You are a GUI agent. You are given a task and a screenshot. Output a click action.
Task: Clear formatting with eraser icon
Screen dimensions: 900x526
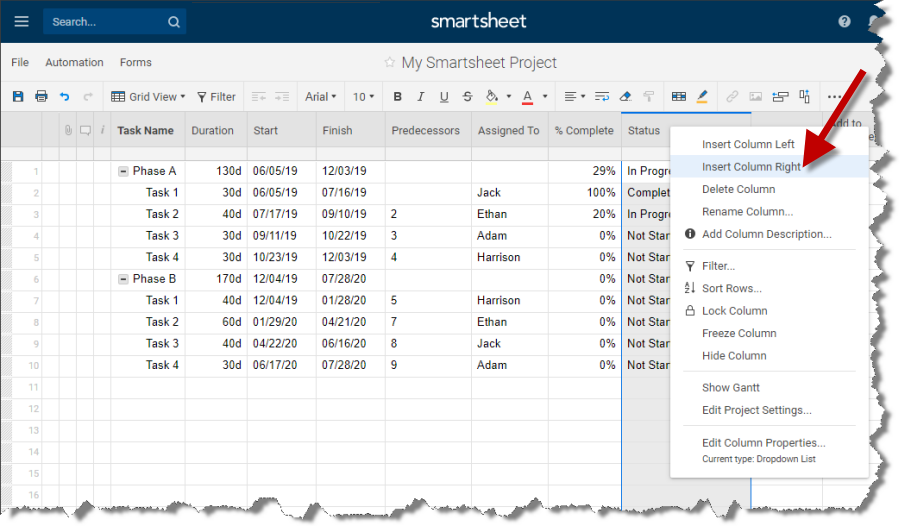(626, 96)
